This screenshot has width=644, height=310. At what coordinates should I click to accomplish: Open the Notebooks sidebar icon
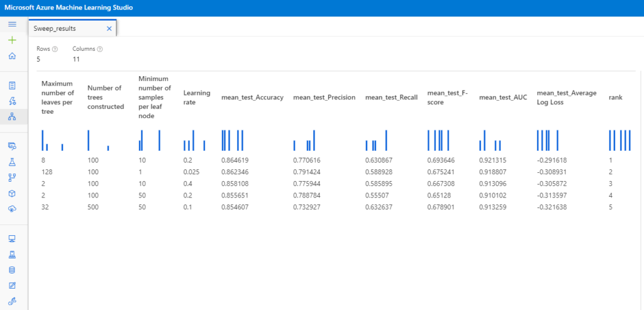pyautogui.click(x=13, y=86)
